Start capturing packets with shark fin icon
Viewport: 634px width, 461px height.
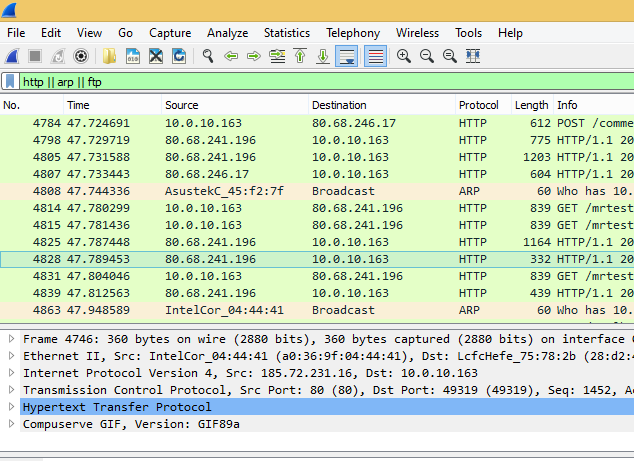12,56
